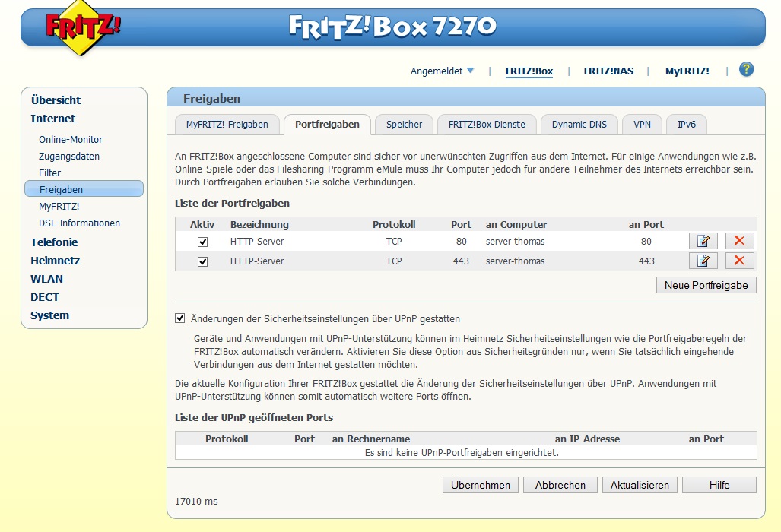Uncheck Aktiv for port 443 rule
This screenshot has height=532, width=781.
tap(203, 261)
